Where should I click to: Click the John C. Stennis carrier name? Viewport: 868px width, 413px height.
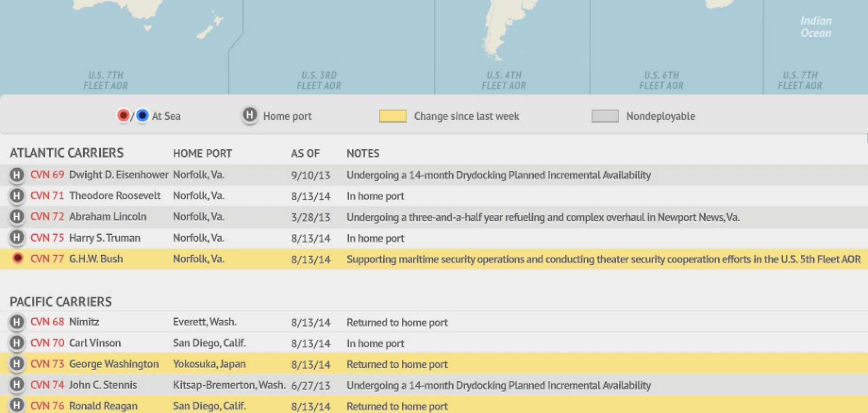(x=103, y=385)
